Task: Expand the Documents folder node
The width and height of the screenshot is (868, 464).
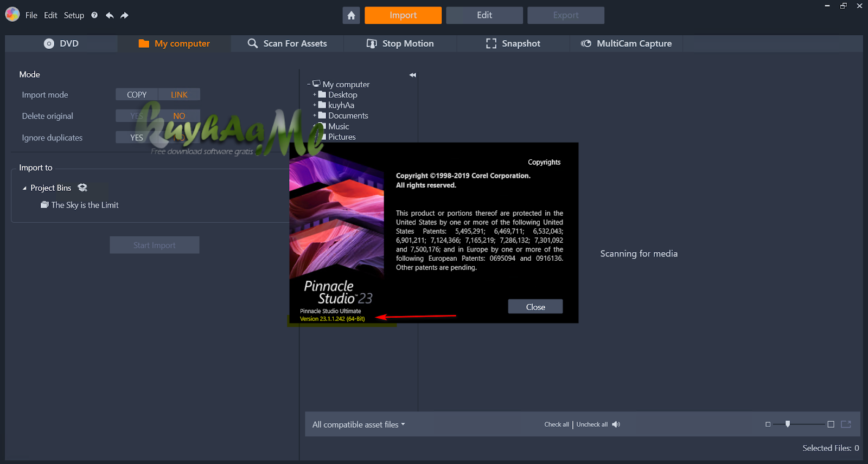Action: (315, 115)
